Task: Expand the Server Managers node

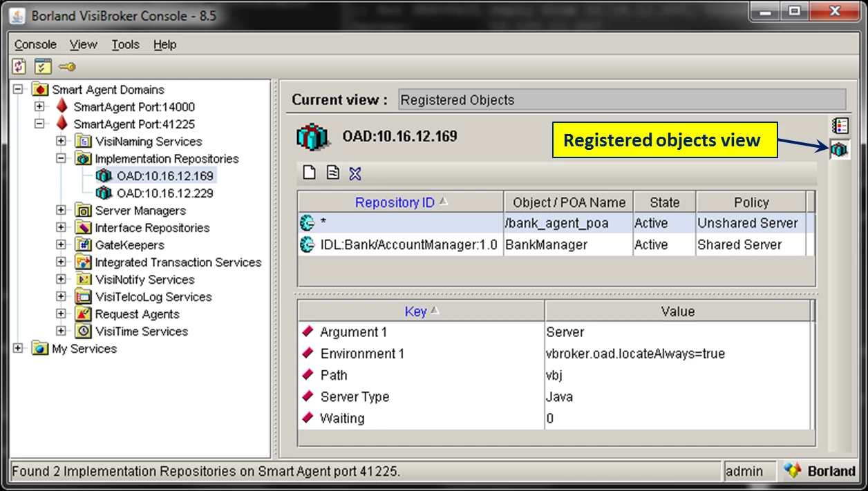Action: 62,210
